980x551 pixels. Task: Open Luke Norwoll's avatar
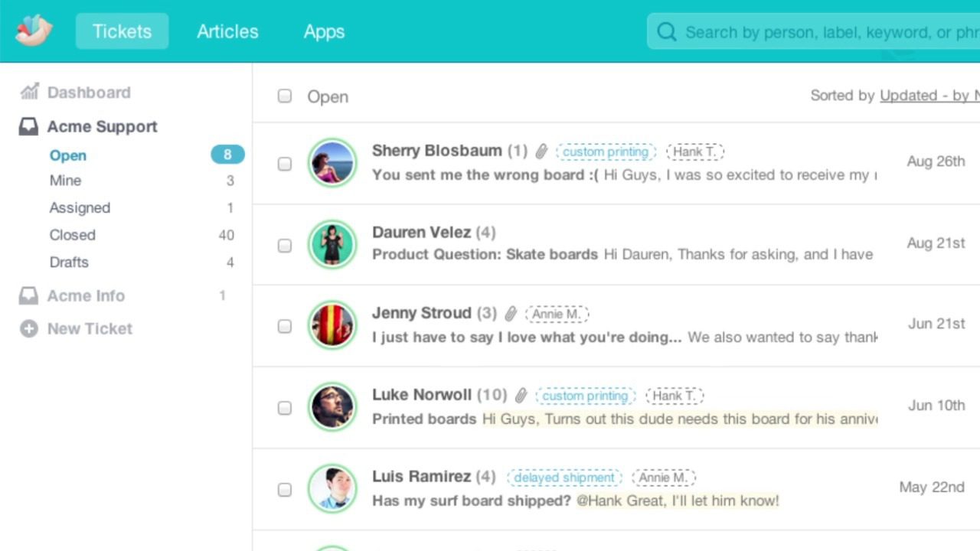332,407
